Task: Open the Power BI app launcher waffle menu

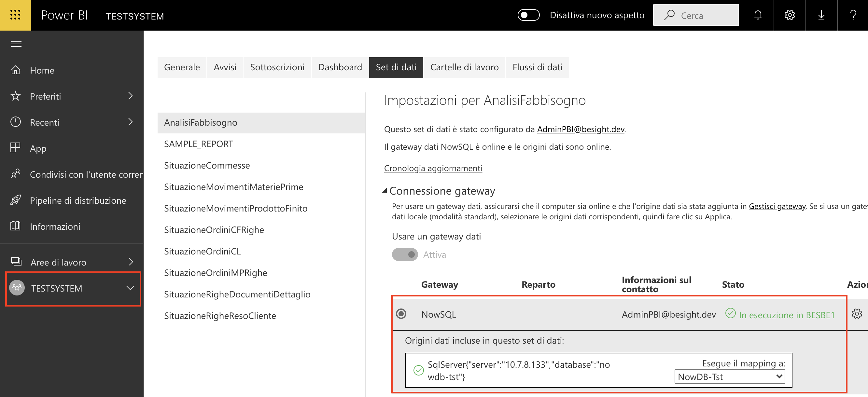Action: click(x=16, y=15)
